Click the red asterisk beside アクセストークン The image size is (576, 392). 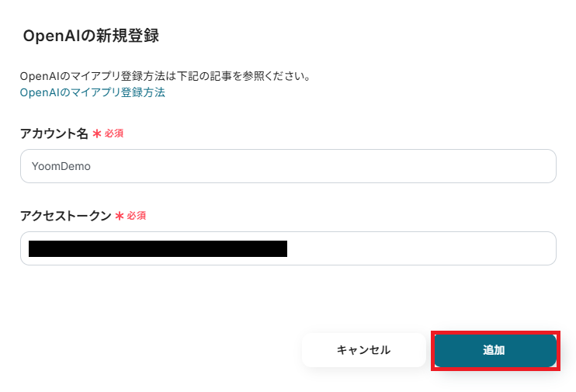(x=120, y=216)
